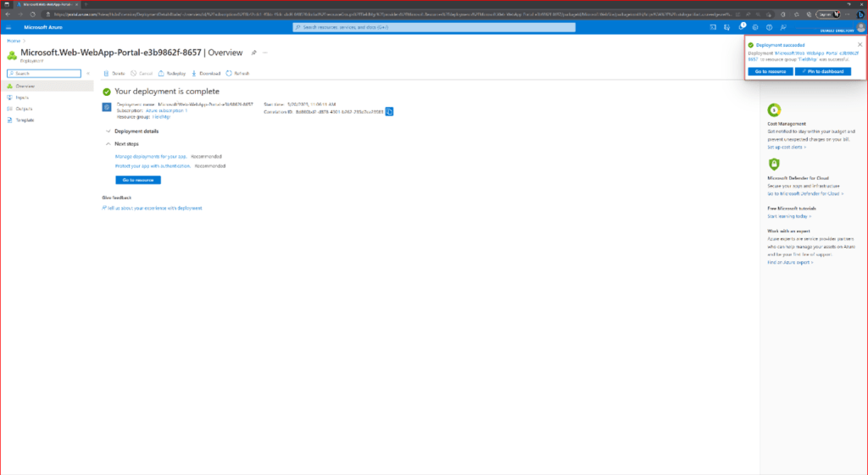Open Start learning today link
Screen dimensions: 868x475
789,216
